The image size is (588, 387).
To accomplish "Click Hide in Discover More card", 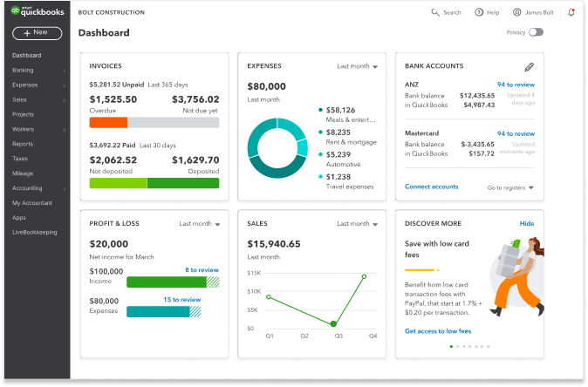I will pos(527,224).
